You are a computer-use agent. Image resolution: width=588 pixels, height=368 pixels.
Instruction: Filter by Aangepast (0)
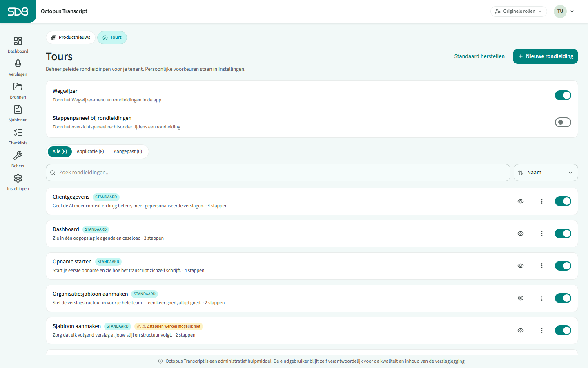pos(128,152)
